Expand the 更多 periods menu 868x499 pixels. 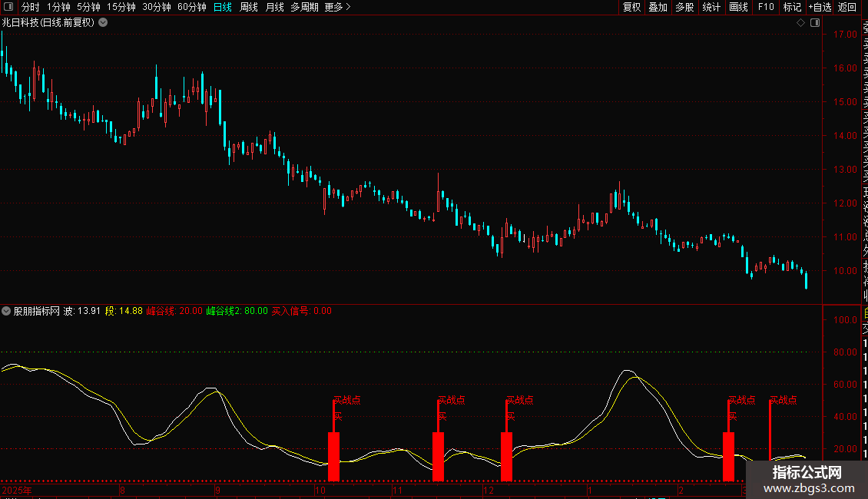click(338, 7)
